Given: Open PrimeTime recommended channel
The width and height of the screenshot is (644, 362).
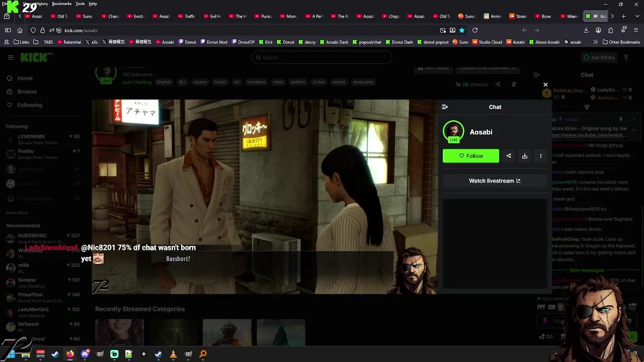Looking at the screenshot, I should click(43, 298).
